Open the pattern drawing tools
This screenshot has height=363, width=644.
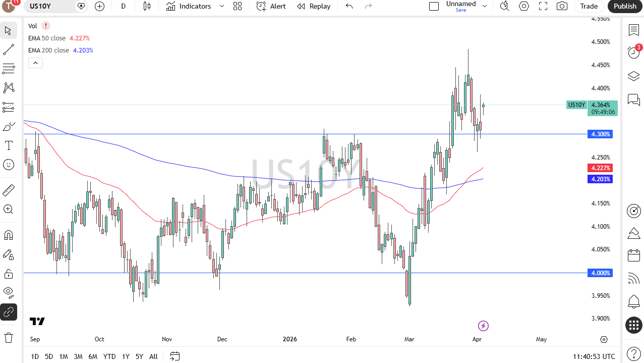coord(9,88)
